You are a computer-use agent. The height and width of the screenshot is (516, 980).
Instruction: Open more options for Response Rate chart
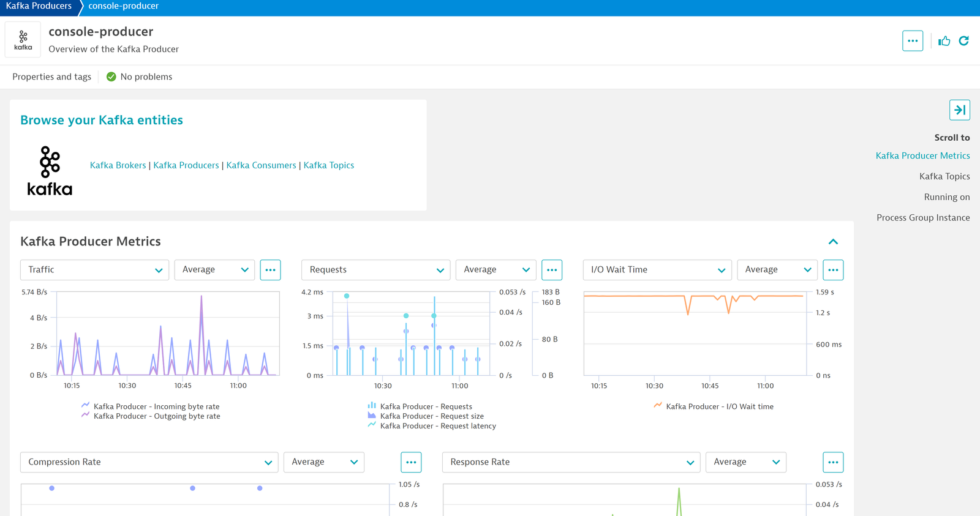(833, 462)
